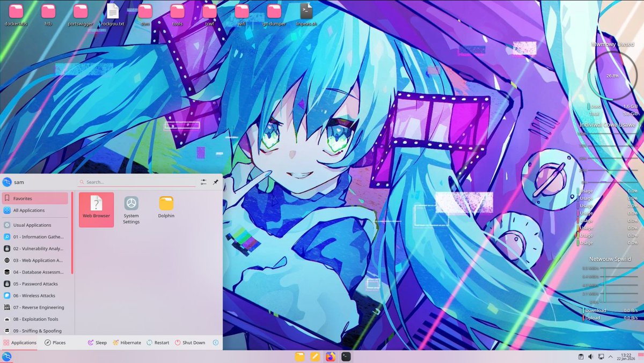Open the dockerlabs folder on desktop

pyautogui.click(x=16, y=14)
